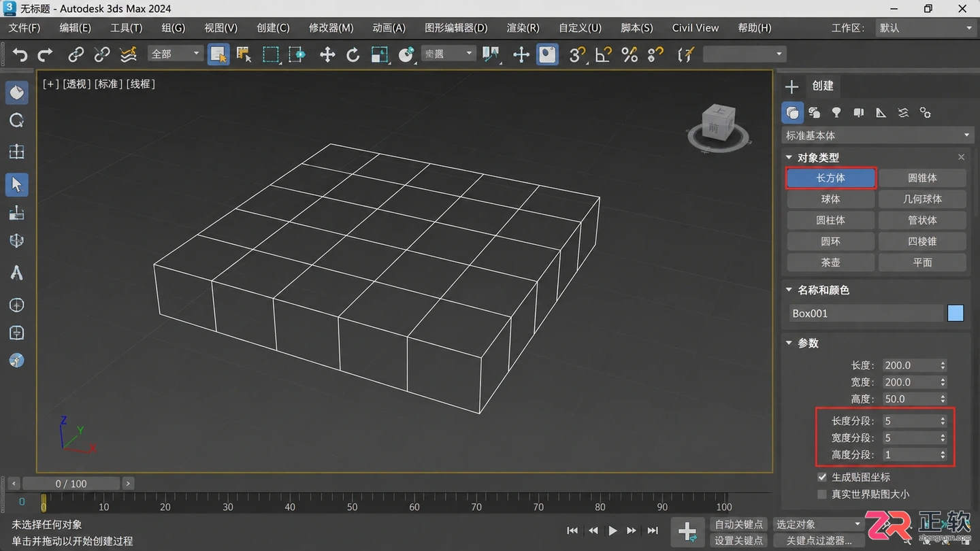Screen dimensions: 980x551
Task: Switch to the Space Warps category icon
Action: coord(903,113)
